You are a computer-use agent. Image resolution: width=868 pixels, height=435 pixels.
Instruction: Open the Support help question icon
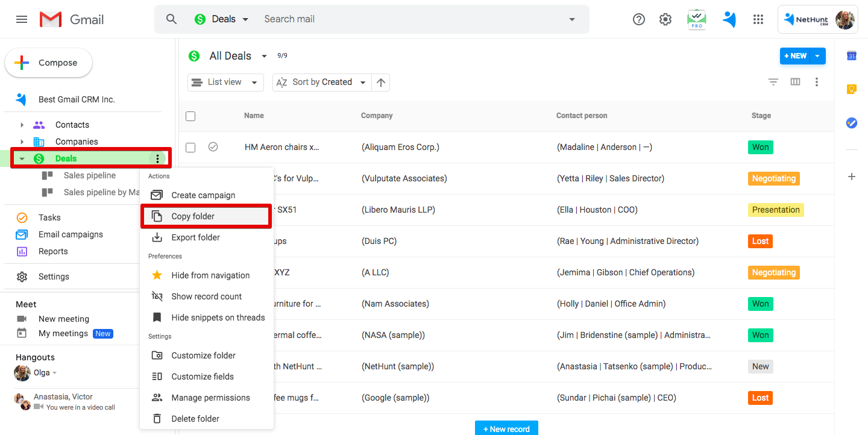click(639, 19)
